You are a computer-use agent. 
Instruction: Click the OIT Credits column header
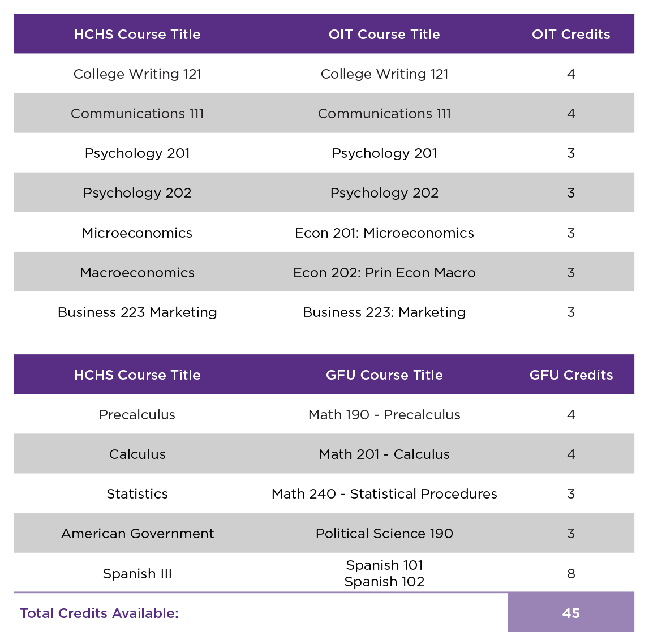[571, 34]
